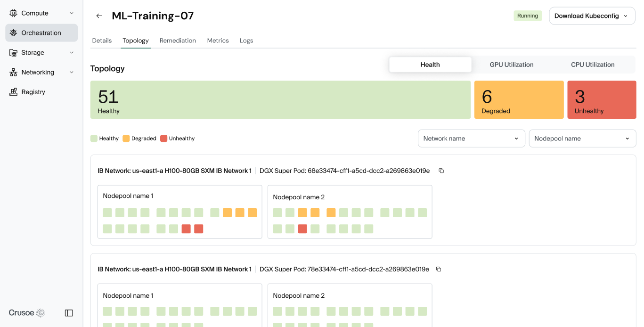Click the 6 Degraded summary card
The image size is (644, 327).
pyautogui.click(x=519, y=100)
